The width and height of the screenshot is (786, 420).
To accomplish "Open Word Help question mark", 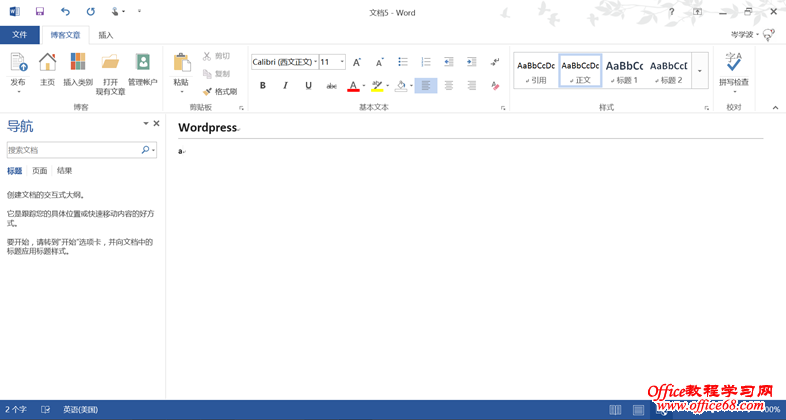I will pos(671,12).
